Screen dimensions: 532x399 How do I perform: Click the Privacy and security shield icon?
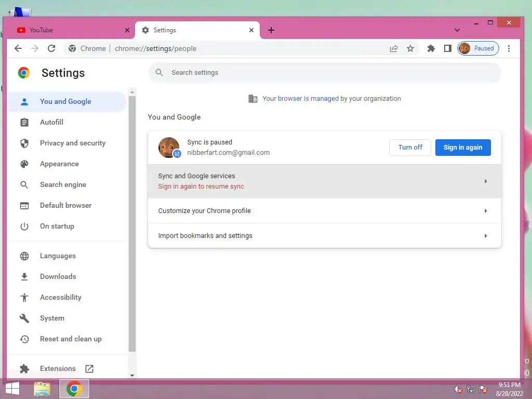click(24, 143)
